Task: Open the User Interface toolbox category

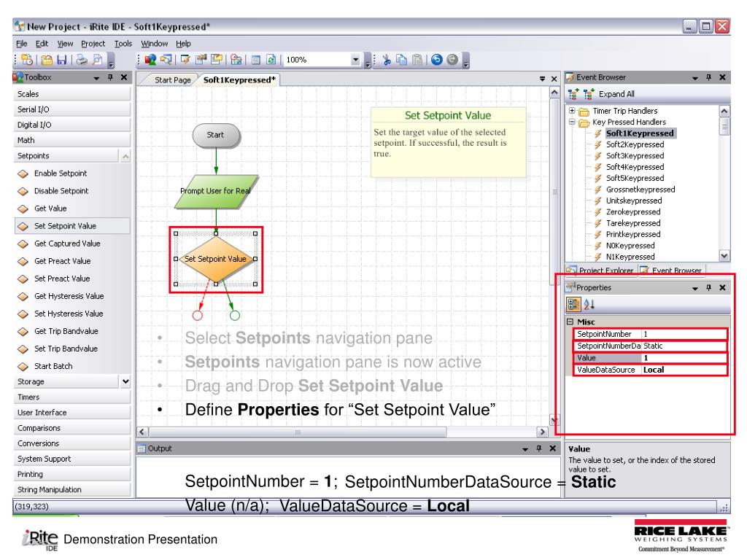Action: coord(72,413)
